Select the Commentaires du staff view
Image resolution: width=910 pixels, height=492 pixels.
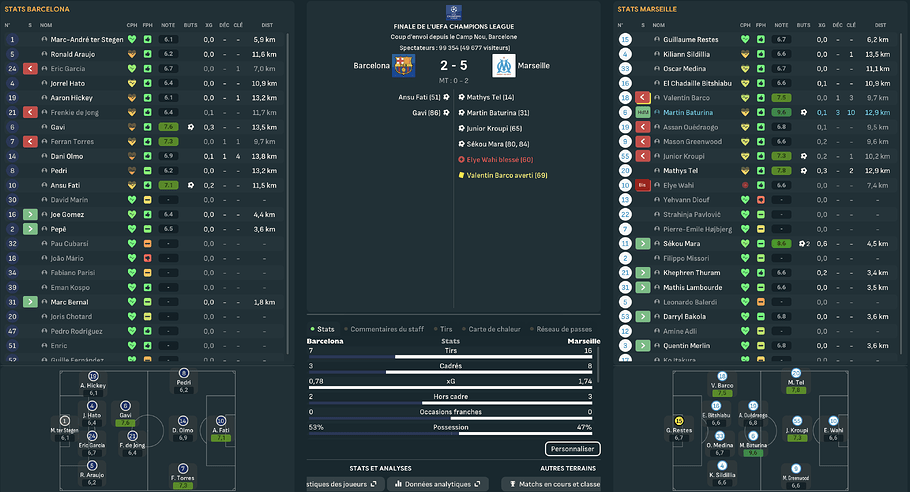click(384, 329)
